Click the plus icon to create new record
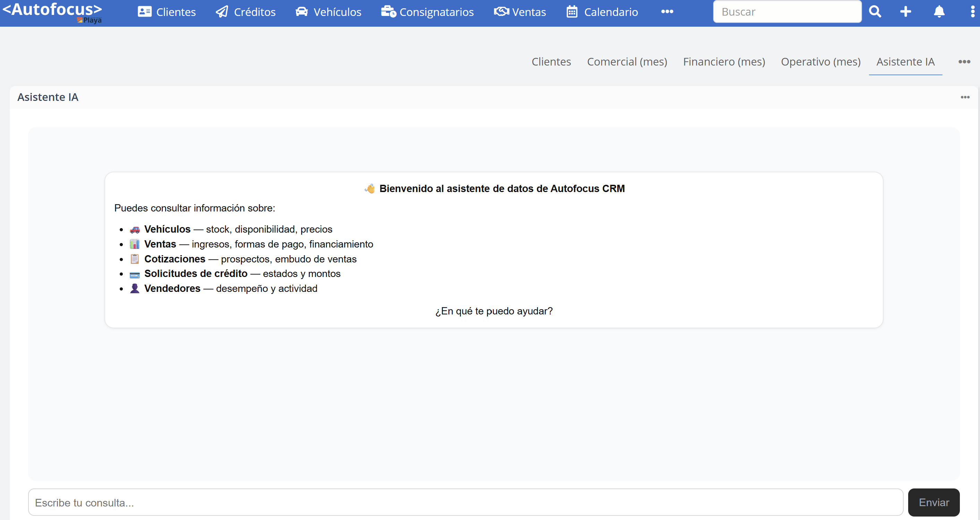980x520 pixels. 906,11
